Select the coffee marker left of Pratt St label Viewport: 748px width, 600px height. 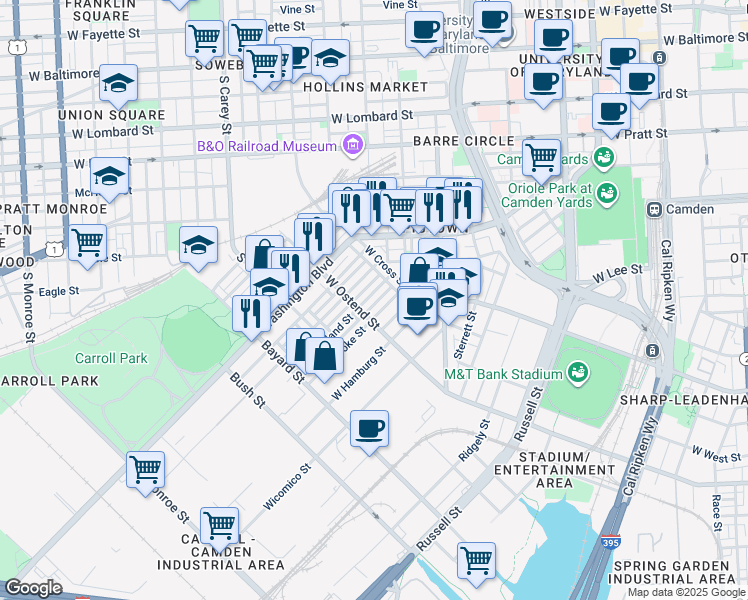[x=611, y=112]
